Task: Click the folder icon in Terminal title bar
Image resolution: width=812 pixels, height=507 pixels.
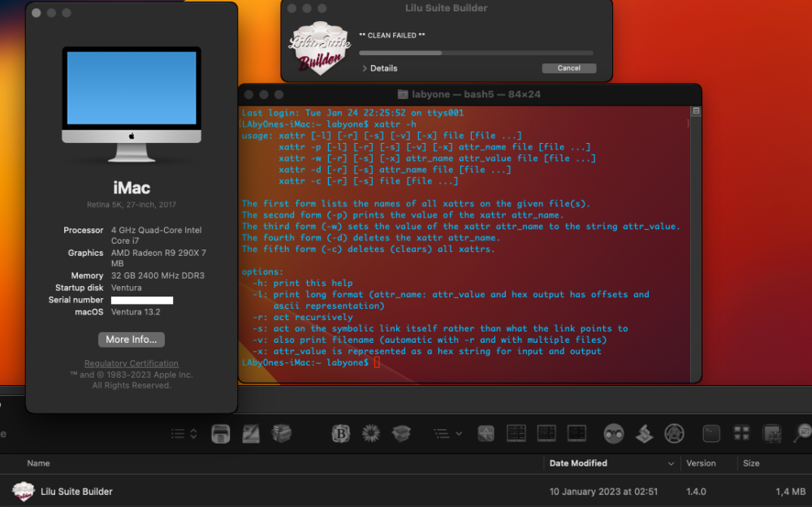Action: 403,94
